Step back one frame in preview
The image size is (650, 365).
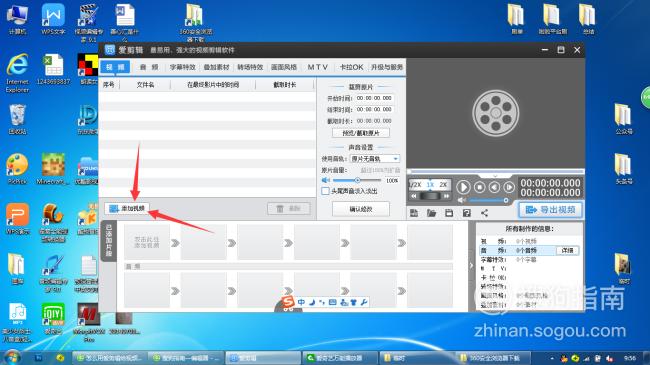(x=495, y=187)
